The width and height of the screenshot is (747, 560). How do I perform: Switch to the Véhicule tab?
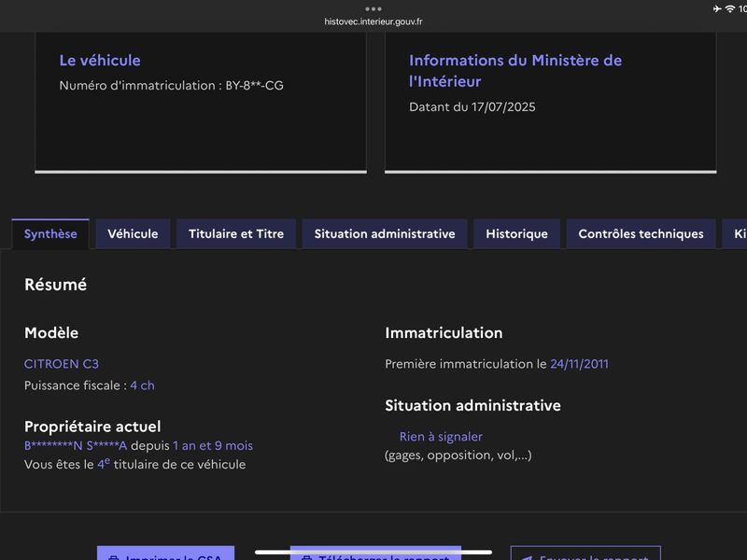133,234
